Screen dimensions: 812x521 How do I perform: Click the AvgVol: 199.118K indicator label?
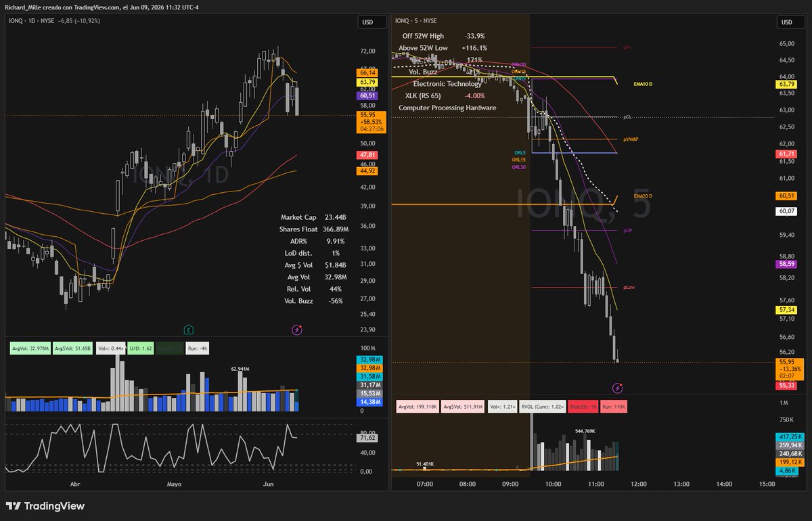(x=418, y=407)
